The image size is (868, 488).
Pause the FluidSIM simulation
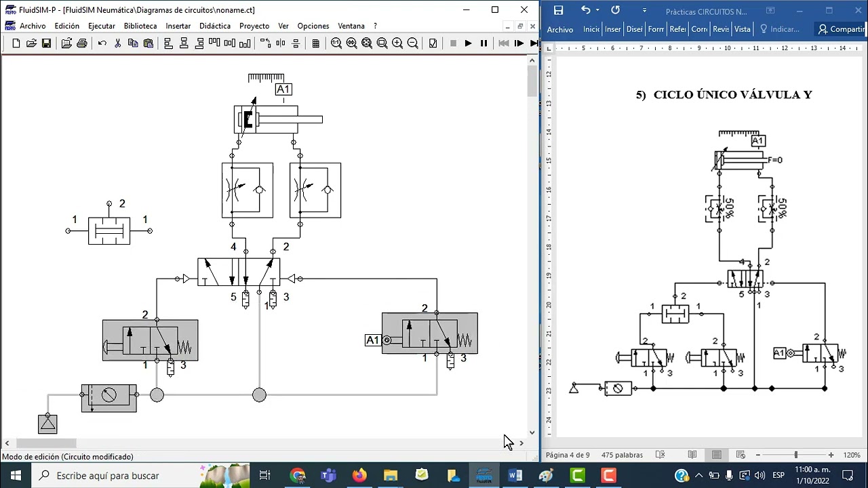click(484, 43)
